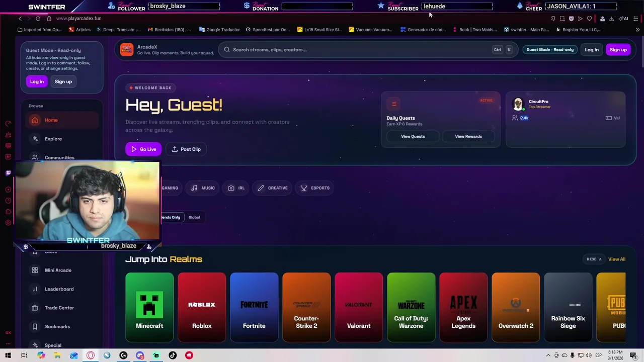This screenshot has width=644, height=362.
Task: Click the browser heart bookmark icon
Action: 590,19
